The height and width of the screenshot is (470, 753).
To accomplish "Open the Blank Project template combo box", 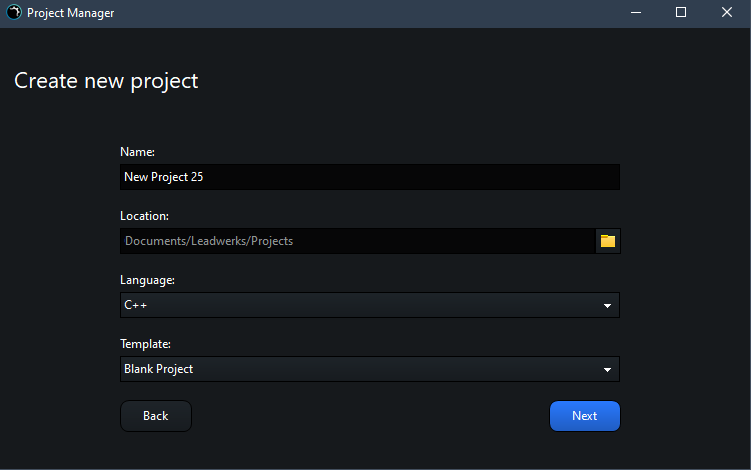I will coord(360,369).
